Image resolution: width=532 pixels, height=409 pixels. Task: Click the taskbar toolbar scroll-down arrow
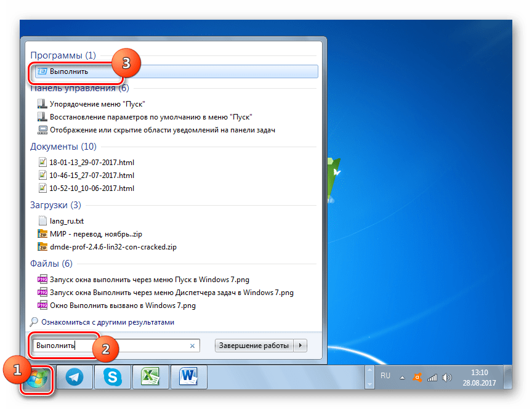(370, 384)
